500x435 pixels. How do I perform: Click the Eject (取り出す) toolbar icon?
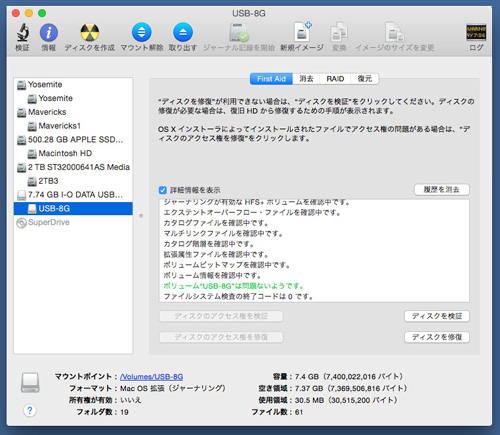(183, 33)
